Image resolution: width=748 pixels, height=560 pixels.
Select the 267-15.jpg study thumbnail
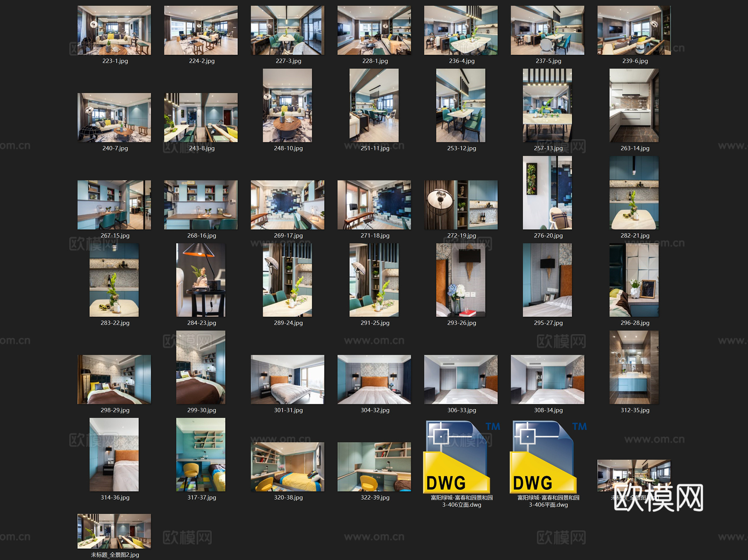(114, 205)
